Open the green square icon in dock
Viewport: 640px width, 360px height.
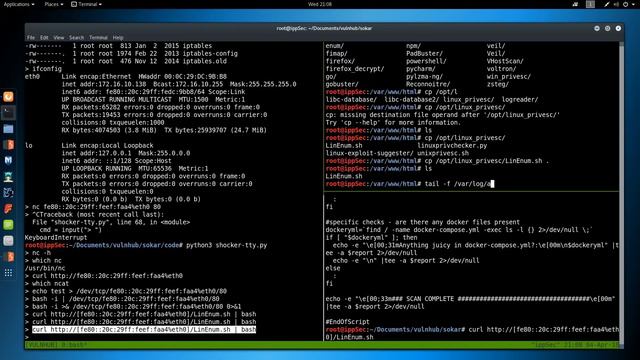click(x=8, y=224)
